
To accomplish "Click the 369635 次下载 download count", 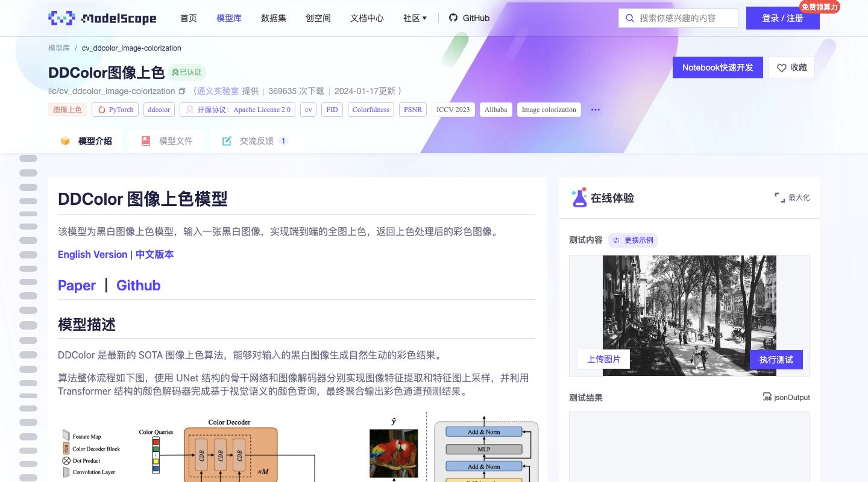I will tap(297, 91).
